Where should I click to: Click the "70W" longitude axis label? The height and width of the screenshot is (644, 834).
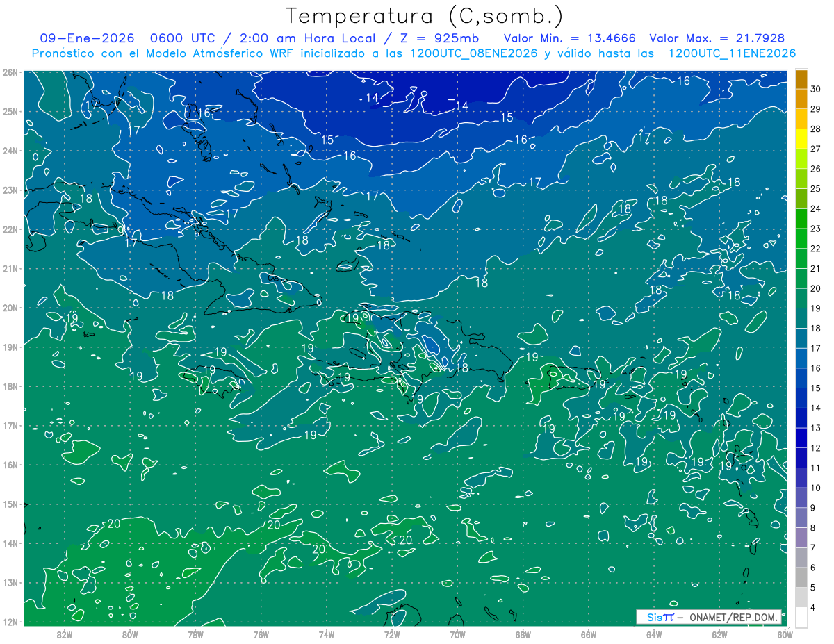click(x=457, y=634)
